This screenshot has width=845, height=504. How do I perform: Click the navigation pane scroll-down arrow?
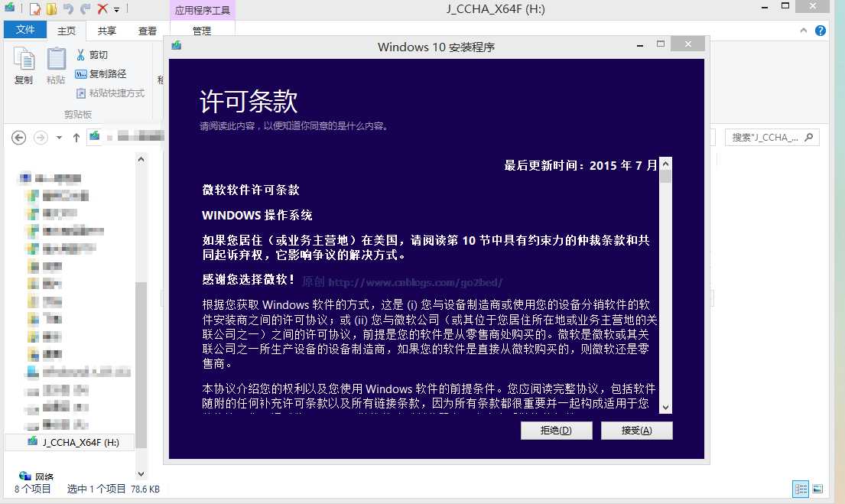[x=141, y=474]
